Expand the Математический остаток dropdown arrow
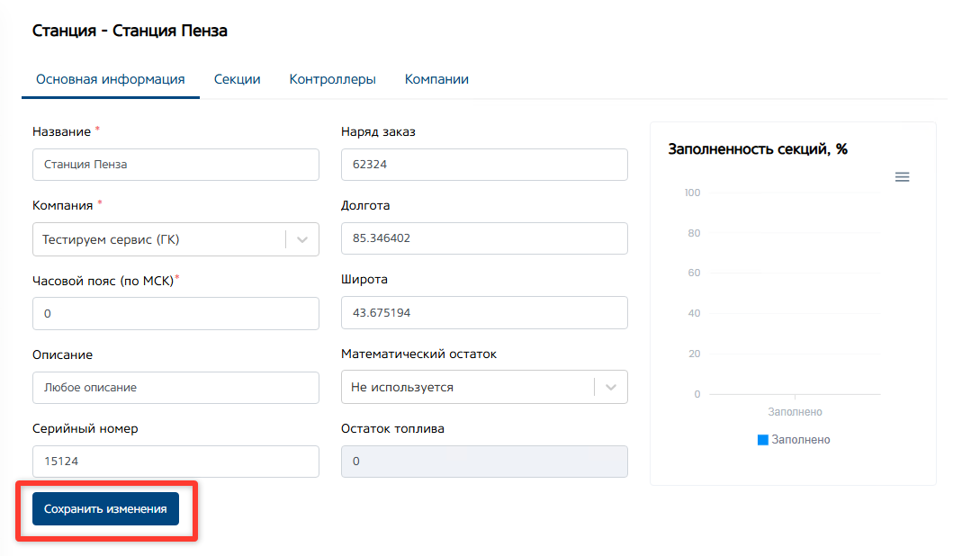 pos(611,387)
